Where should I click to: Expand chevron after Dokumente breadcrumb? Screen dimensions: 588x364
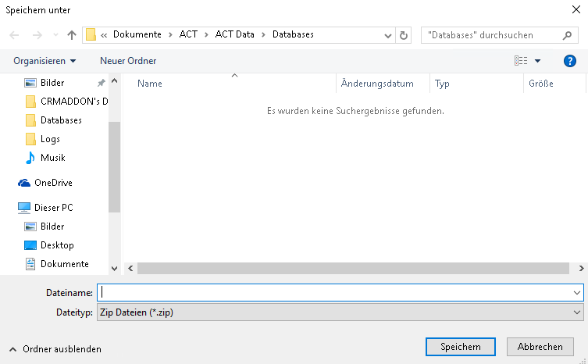[170, 35]
